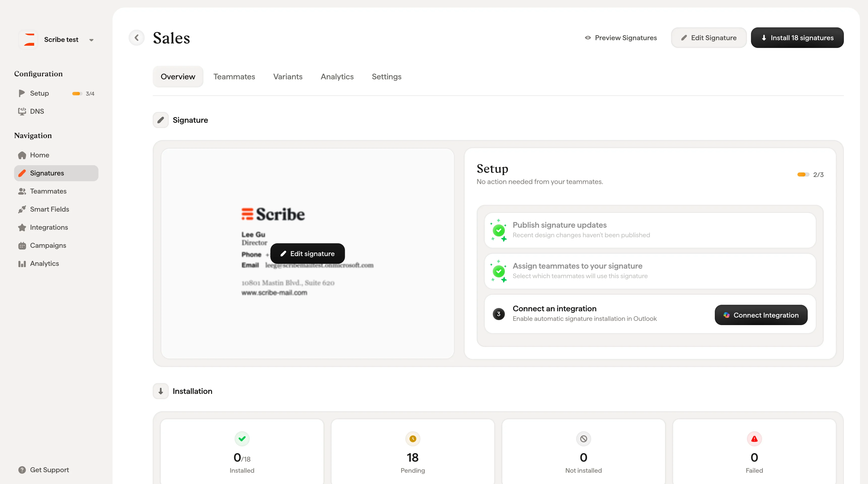Click the 3/4 Setup progress indicator
This screenshot has width=868, height=484.
(83, 94)
